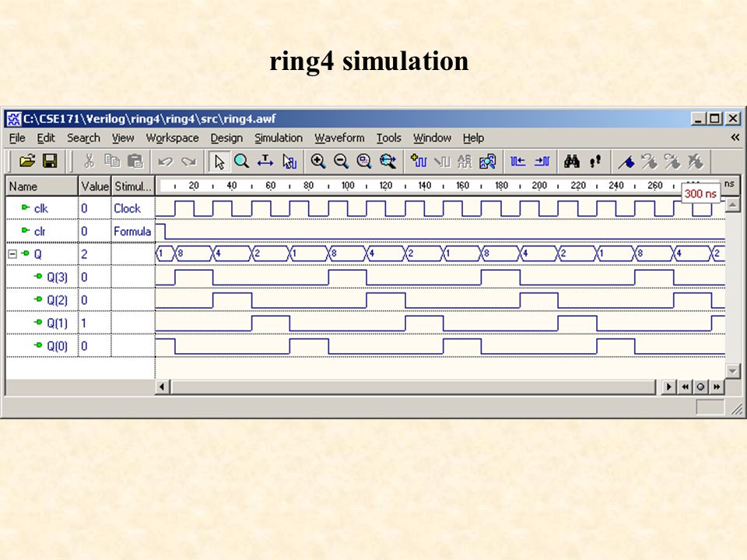Viewport: 747px width, 560px height.
Task: Click the greyed AB text icon
Action: point(465,162)
